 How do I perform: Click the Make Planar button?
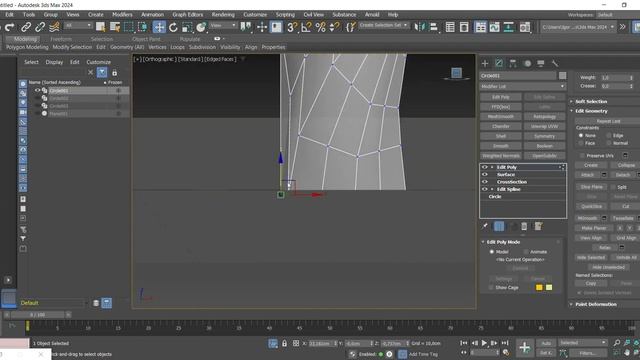593,228
